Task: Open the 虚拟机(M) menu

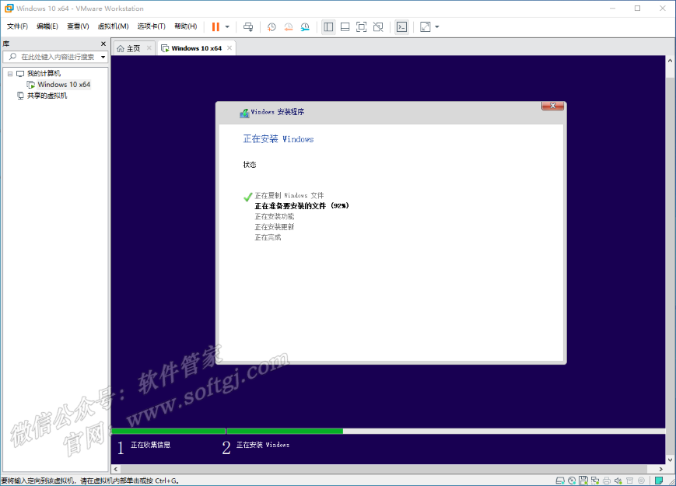Action: point(113,26)
